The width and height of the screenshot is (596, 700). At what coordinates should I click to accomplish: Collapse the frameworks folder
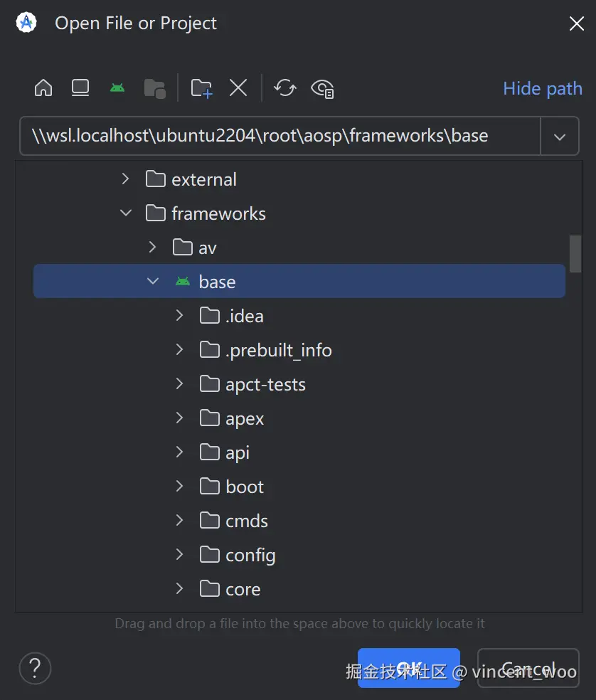126,213
